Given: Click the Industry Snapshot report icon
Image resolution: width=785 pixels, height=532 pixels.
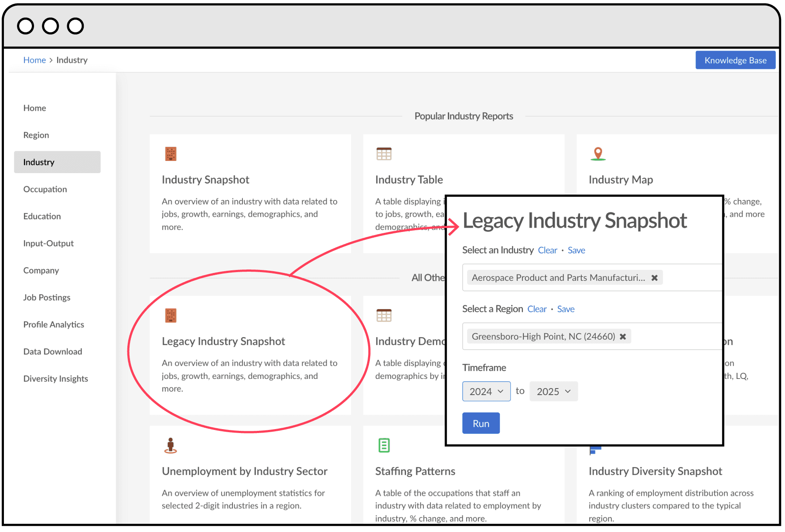Looking at the screenshot, I should pyautogui.click(x=171, y=153).
